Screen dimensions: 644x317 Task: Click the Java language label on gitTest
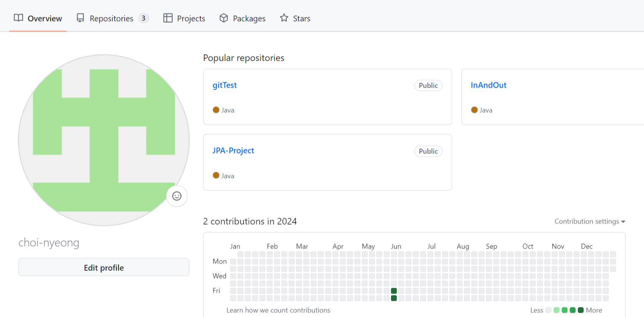tap(228, 110)
